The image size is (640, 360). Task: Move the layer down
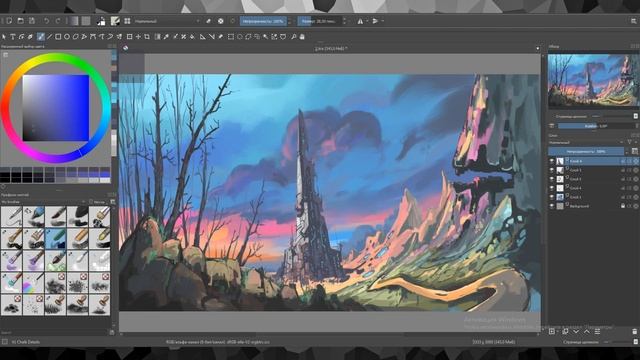click(x=576, y=331)
